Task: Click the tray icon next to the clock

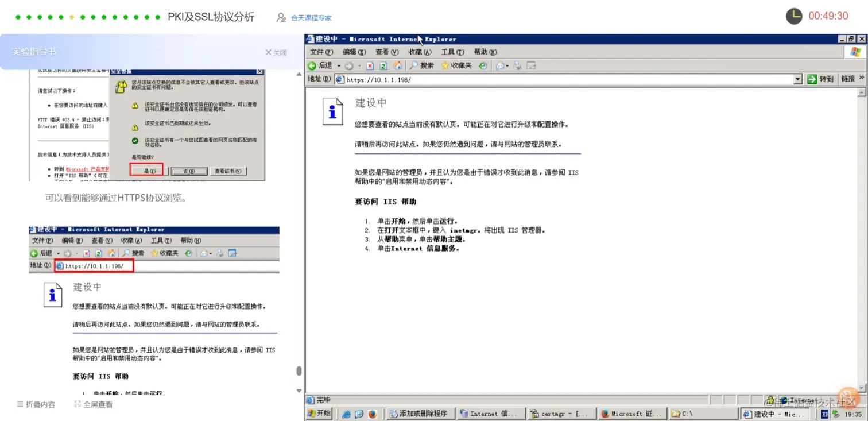Action: point(836,414)
